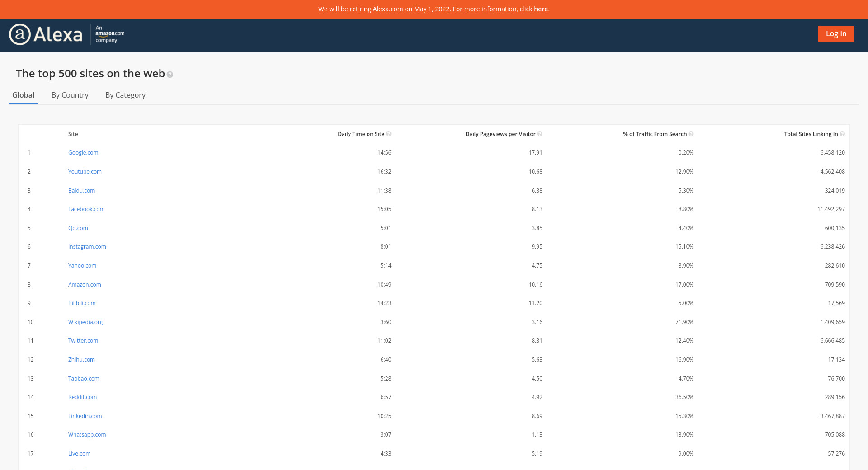Select the Global tab
Image resolution: width=868 pixels, height=470 pixels.
tap(24, 95)
